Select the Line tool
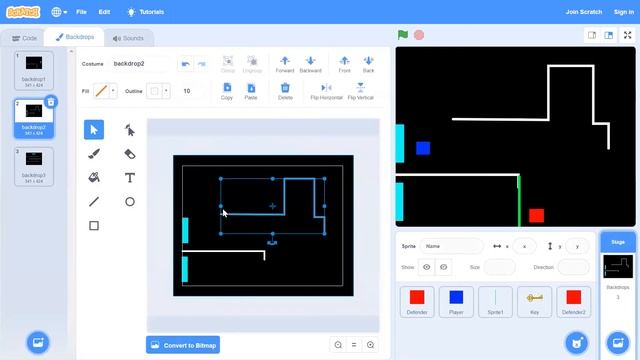Viewport: 640px width, 360px height. tap(94, 201)
